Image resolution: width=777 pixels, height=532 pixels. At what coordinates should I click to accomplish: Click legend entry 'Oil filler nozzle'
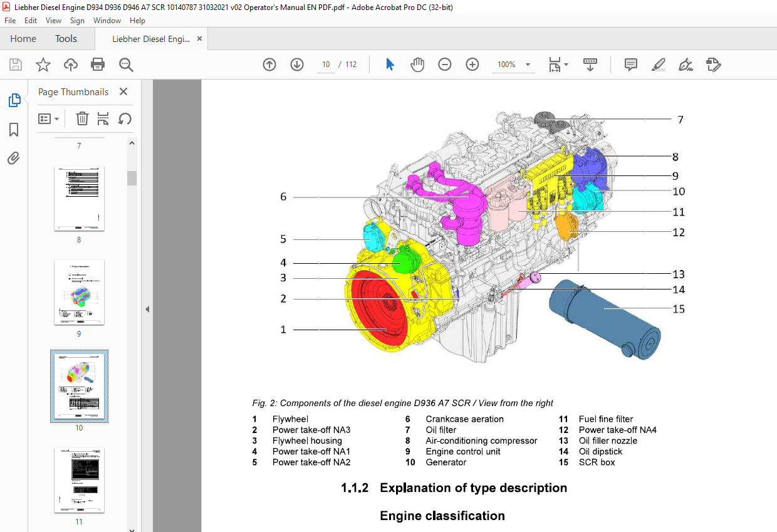pyautogui.click(x=608, y=441)
